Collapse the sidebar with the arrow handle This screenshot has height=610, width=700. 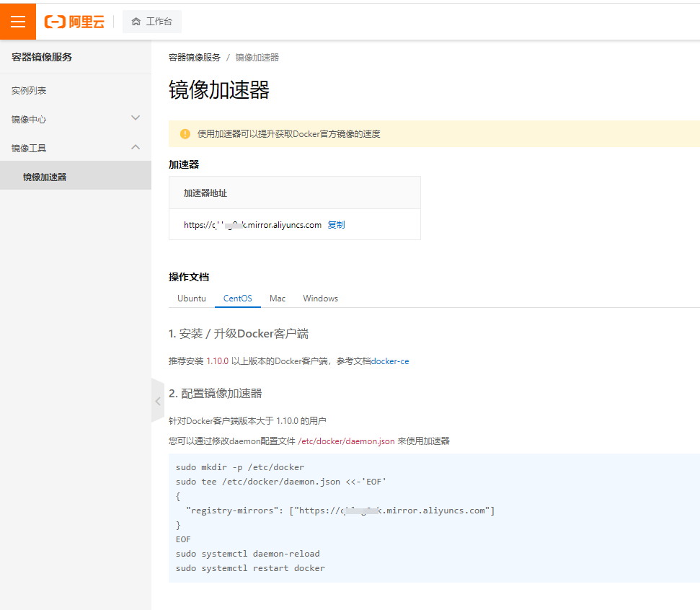pos(158,401)
